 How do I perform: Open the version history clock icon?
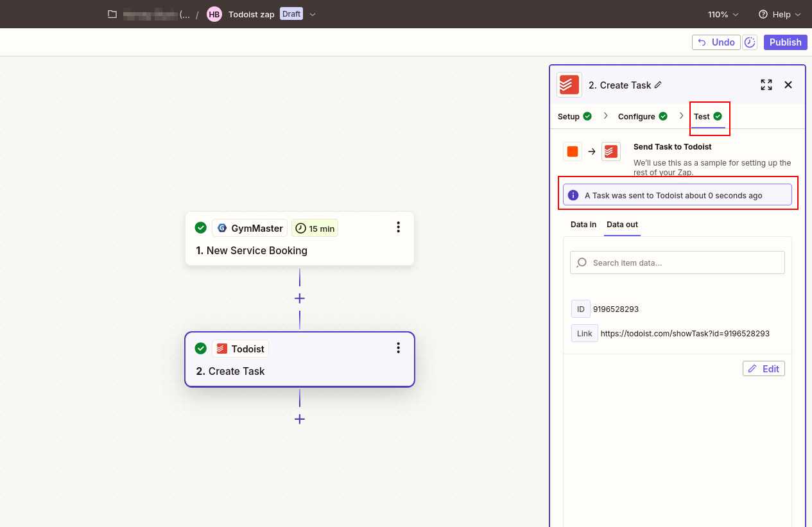click(750, 42)
